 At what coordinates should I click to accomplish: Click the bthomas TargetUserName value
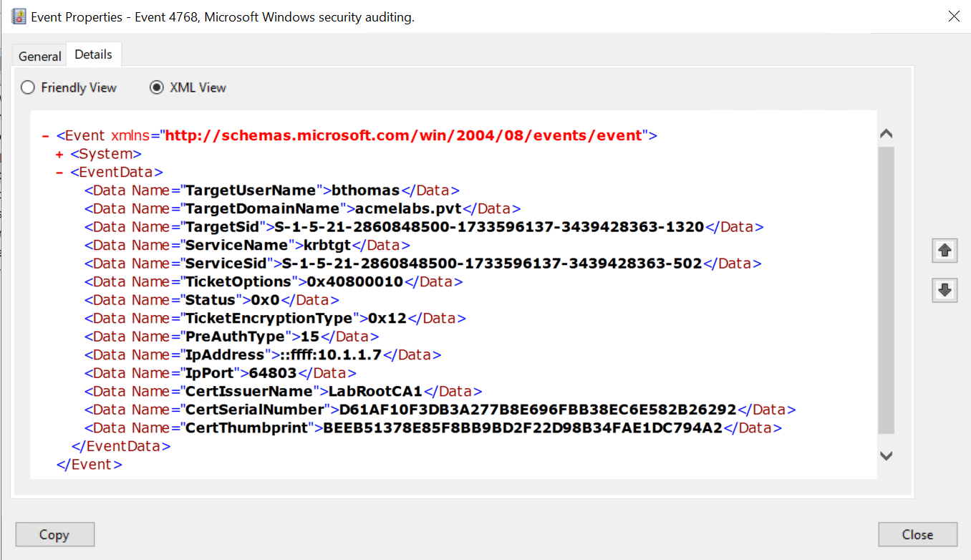pyautogui.click(x=366, y=190)
